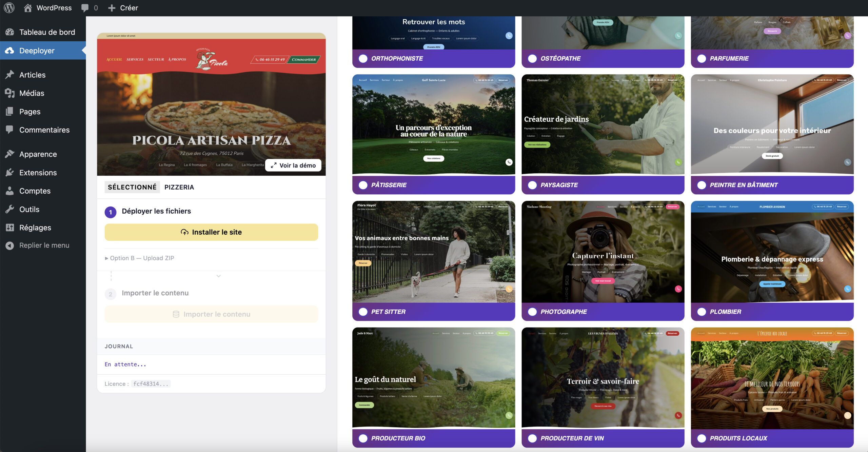Screen dimensions: 868x452
Task: Click the phone icon on Plombier card
Action: pyautogui.click(x=847, y=289)
